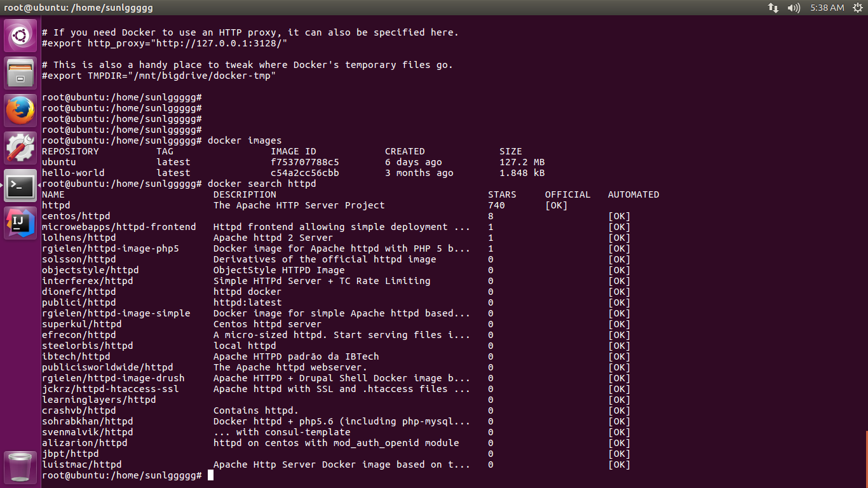Viewport: 868px width, 488px height.
Task: Click the official 'httpd' result name
Action: click(56, 205)
